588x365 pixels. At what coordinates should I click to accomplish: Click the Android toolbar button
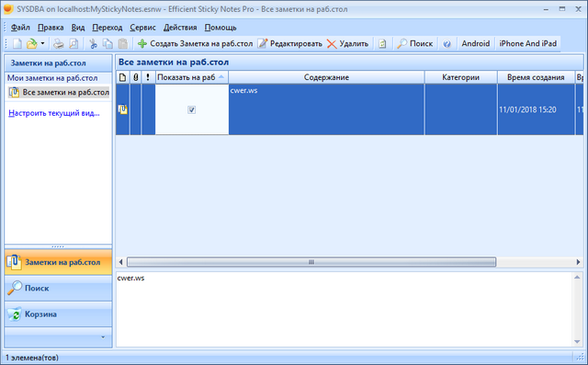[476, 44]
